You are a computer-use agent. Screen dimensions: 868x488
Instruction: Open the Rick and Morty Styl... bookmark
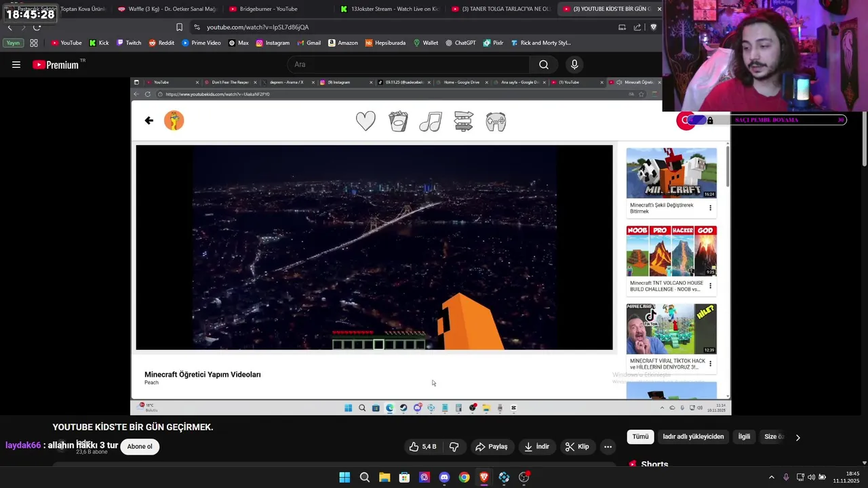click(x=540, y=43)
